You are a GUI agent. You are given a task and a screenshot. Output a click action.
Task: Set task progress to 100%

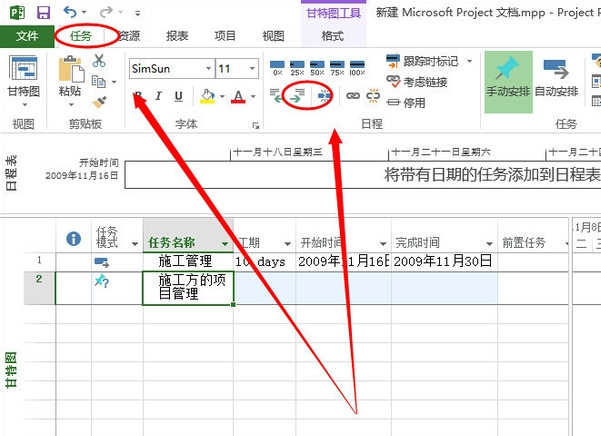tap(357, 67)
